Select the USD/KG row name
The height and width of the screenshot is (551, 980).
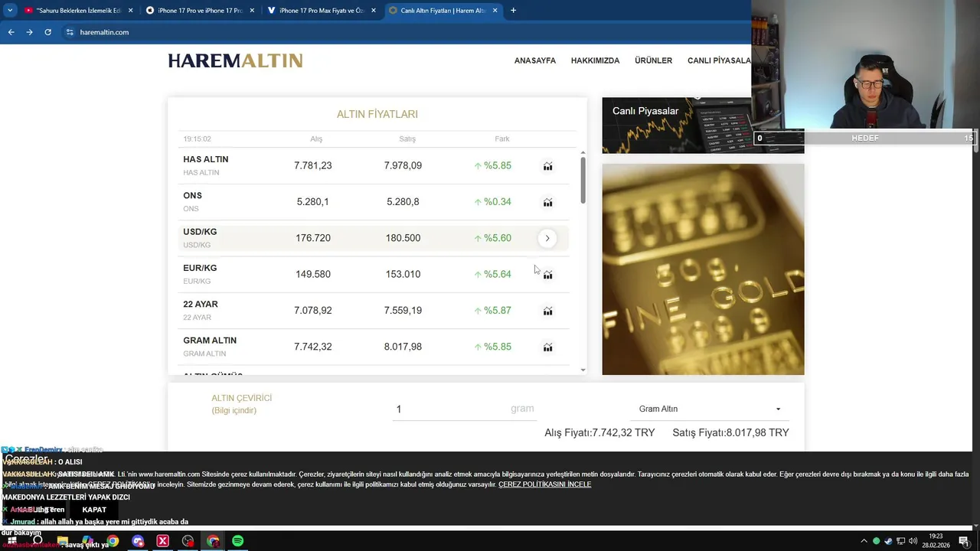pos(200,232)
